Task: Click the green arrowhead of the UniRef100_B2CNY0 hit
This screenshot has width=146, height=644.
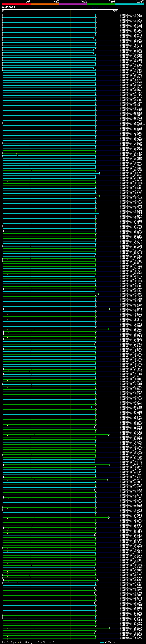Action: [100, 196]
